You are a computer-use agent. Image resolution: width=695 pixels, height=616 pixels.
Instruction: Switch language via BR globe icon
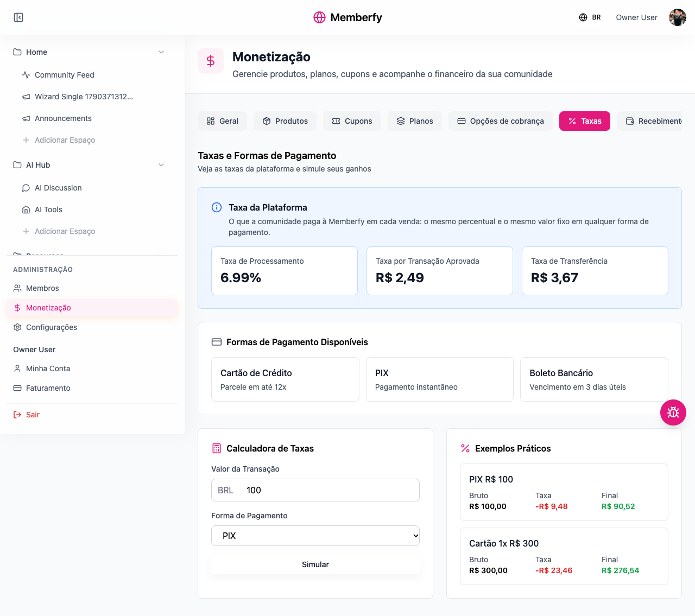pyautogui.click(x=590, y=17)
